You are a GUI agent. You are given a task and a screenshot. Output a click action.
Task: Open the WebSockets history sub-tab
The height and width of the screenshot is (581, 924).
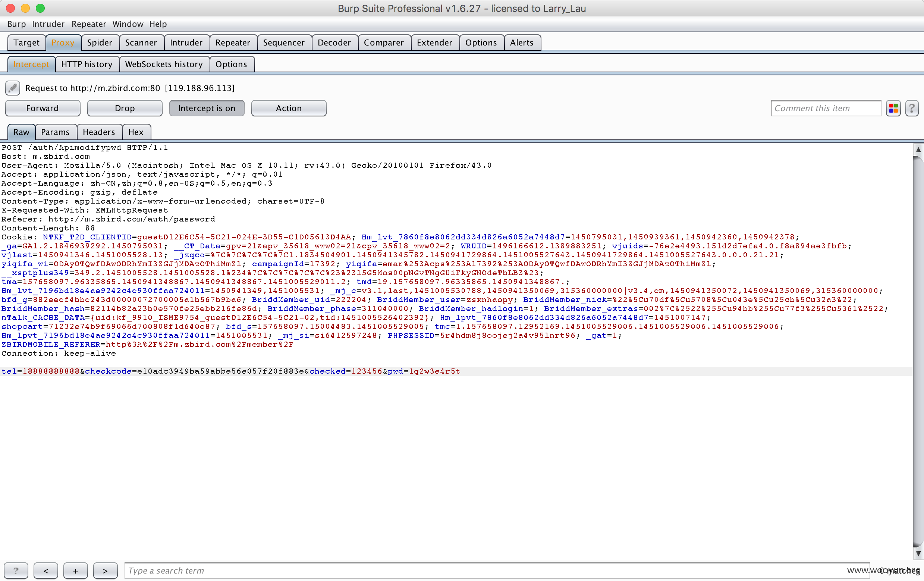point(164,64)
